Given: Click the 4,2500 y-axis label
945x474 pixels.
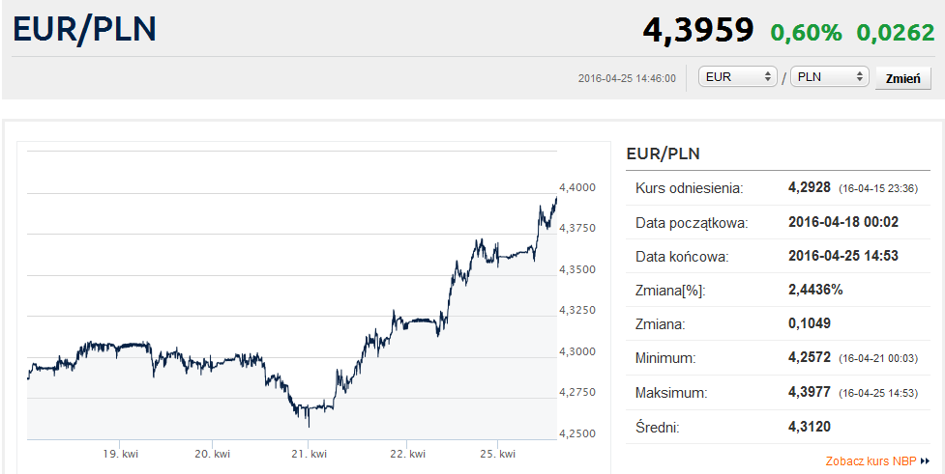Looking at the screenshot, I should 576,433.
